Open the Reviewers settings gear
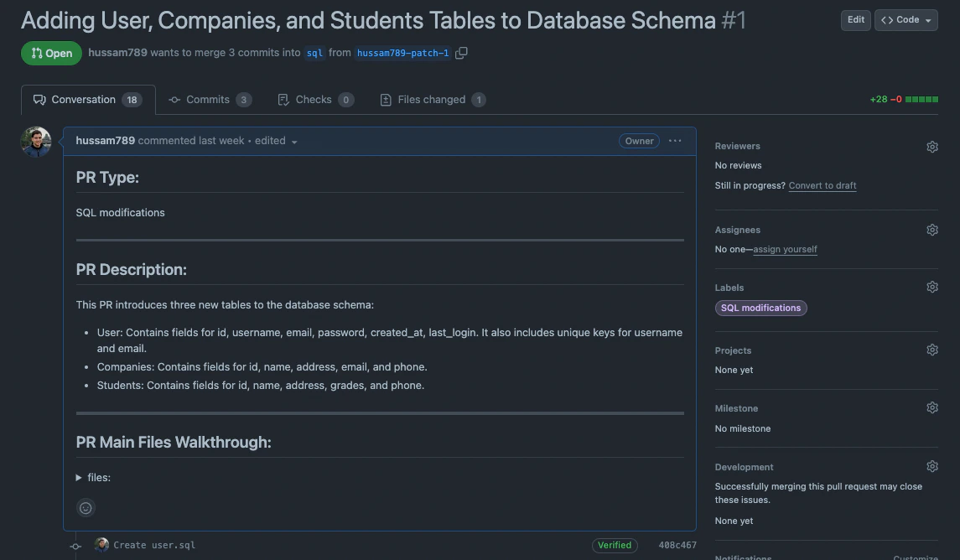 (931, 146)
